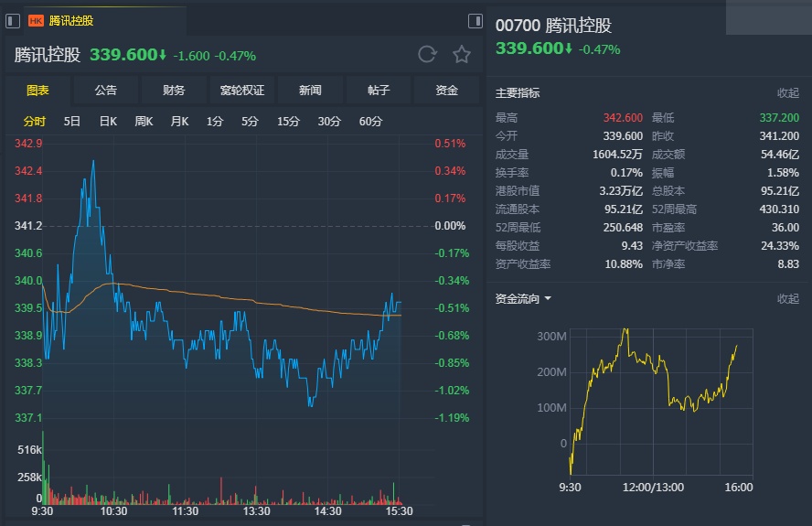The width and height of the screenshot is (812, 526).
Task: Select the 分时 intraday chart period
Action: click(x=34, y=122)
